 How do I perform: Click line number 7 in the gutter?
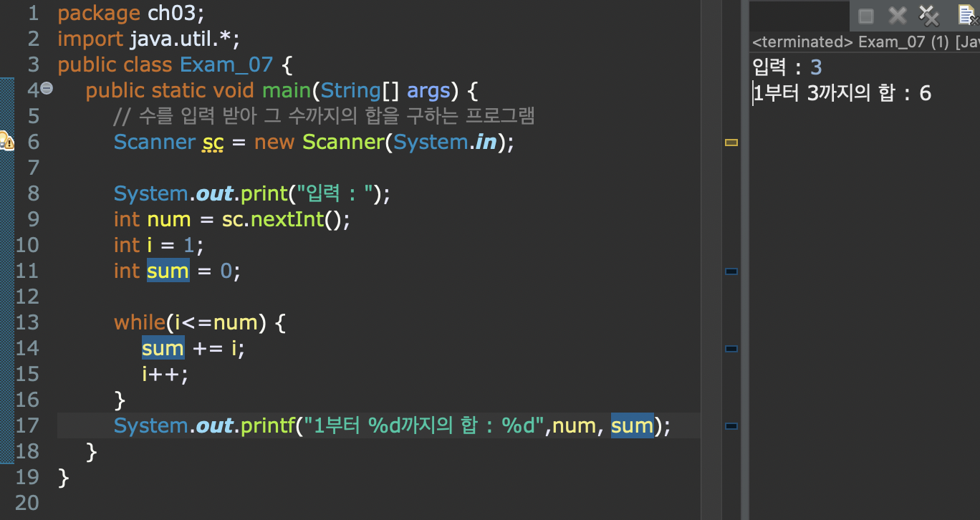pyautogui.click(x=32, y=168)
